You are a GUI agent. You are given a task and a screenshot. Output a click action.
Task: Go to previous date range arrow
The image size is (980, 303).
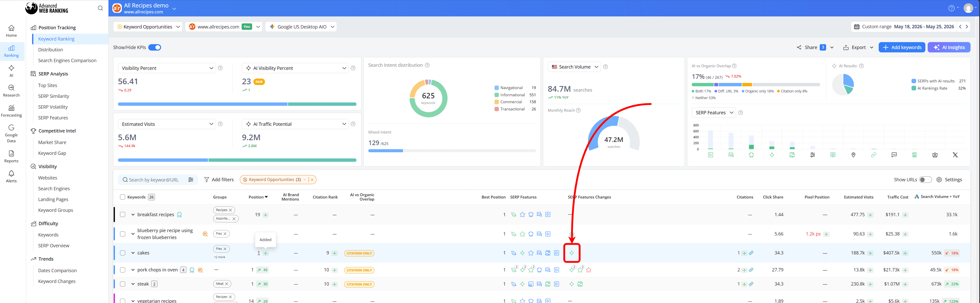[960, 27]
